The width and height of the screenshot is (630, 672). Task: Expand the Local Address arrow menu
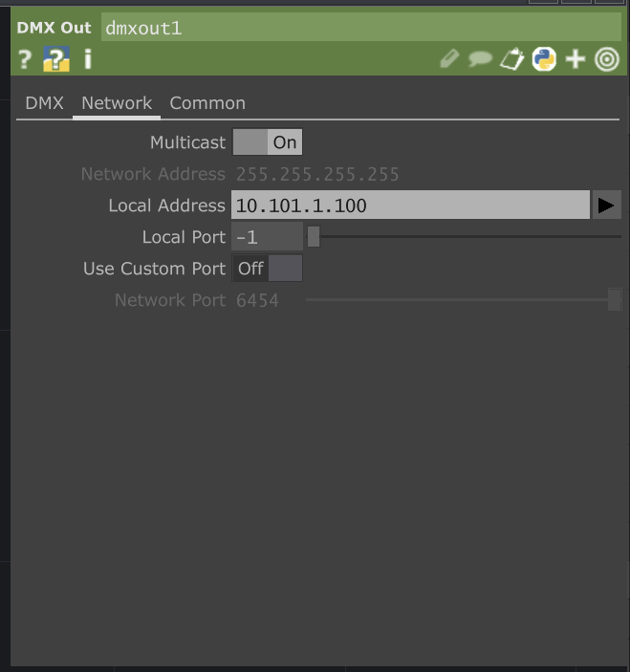(x=606, y=206)
